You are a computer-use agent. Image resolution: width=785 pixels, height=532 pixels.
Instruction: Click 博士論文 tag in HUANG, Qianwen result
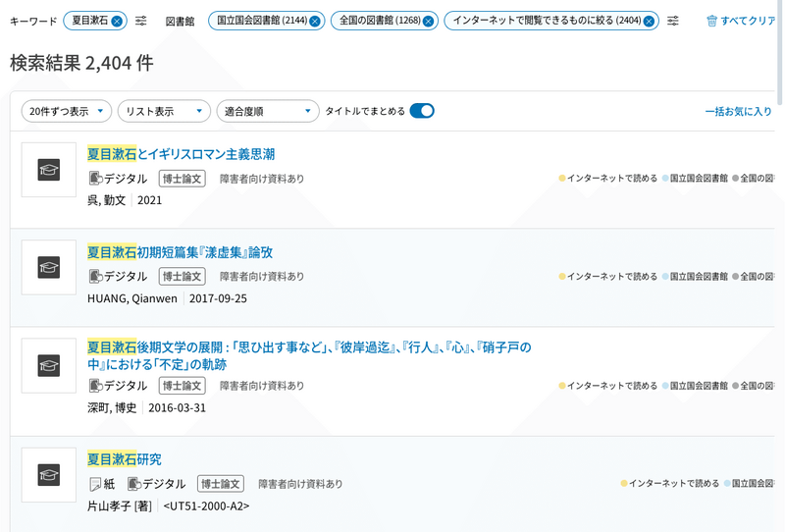(183, 276)
